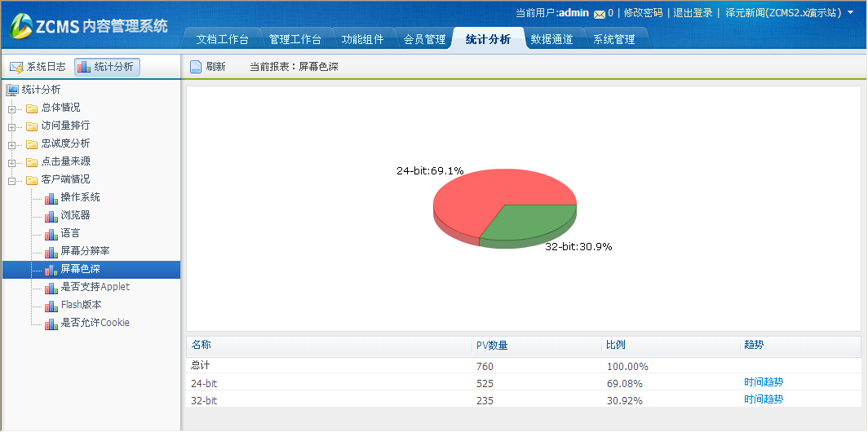
Task: Expand the 访问量排行 tree node
Action: [11, 126]
